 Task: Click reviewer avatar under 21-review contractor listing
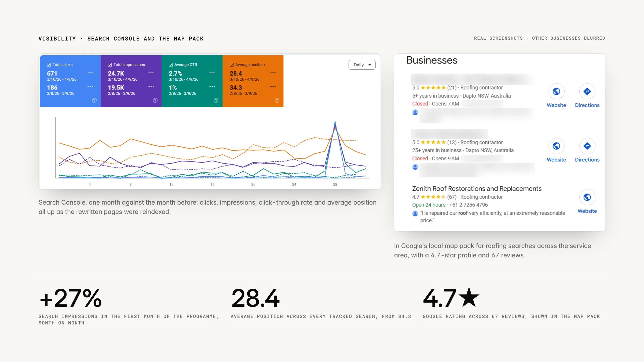point(415,112)
